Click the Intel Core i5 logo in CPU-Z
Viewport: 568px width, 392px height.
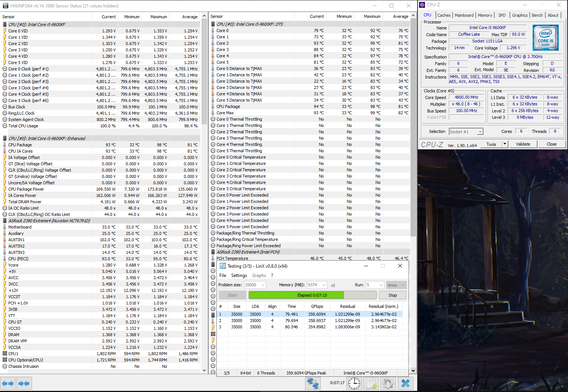545,38
